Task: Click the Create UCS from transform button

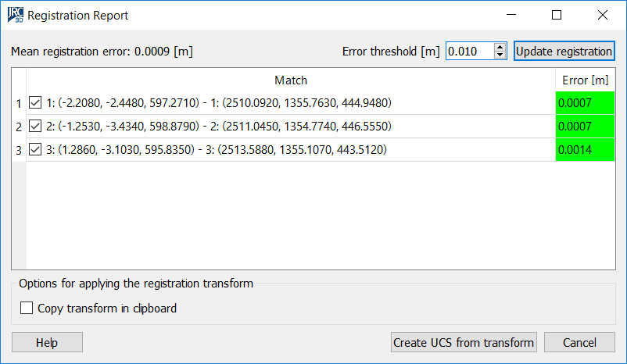Action: click(x=464, y=342)
